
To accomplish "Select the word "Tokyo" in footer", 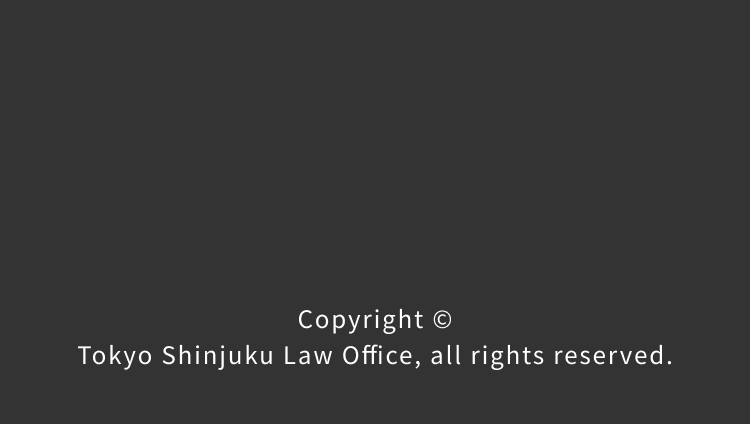I will click(115, 356).
